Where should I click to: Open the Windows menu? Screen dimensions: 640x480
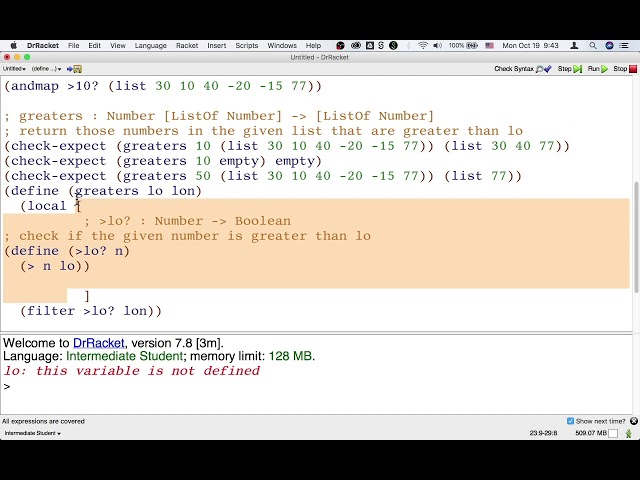pos(282,45)
